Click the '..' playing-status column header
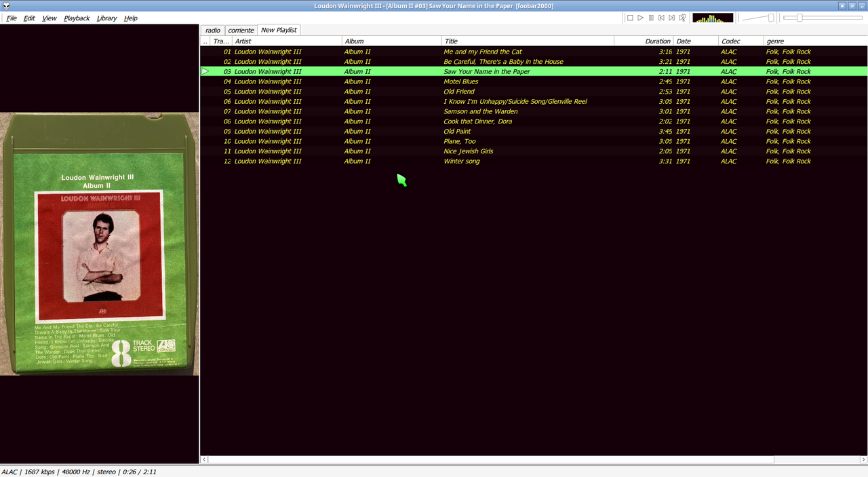The image size is (868, 477). click(x=205, y=41)
